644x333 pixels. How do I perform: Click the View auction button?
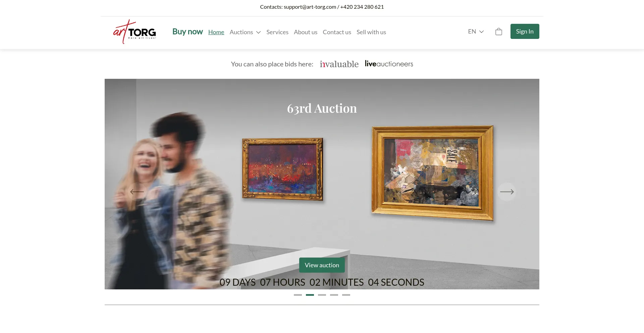pos(322,265)
